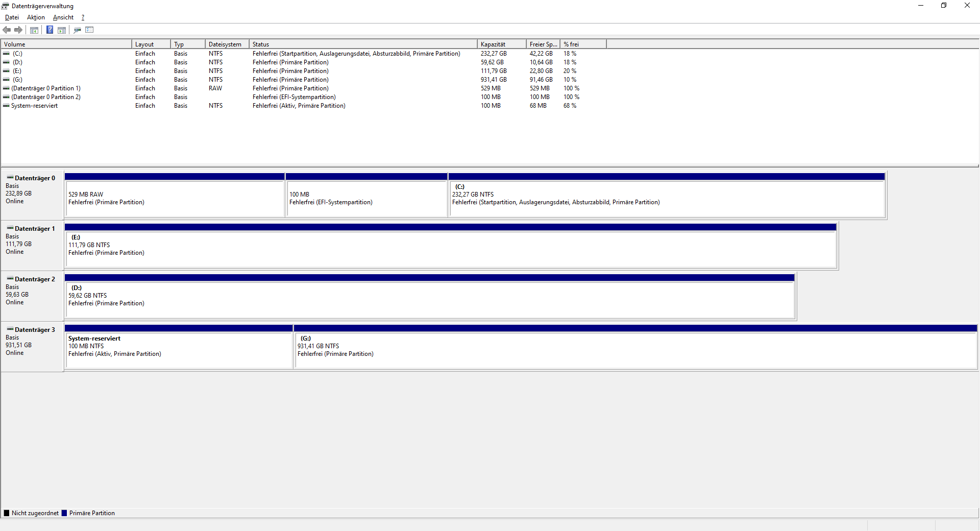Sort by the Dateisystem column header
This screenshot has height=531, width=980.
pos(227,44)
